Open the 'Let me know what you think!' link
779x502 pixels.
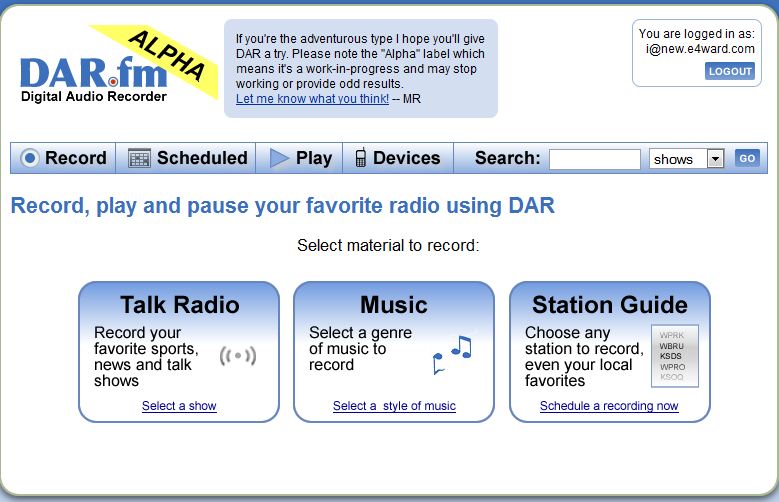click(312, 98)
